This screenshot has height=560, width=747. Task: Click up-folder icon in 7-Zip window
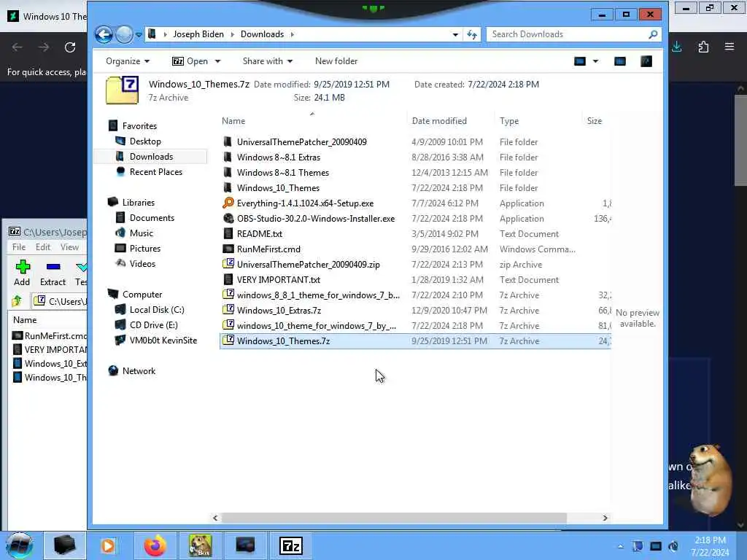click(x=18, y=301)
